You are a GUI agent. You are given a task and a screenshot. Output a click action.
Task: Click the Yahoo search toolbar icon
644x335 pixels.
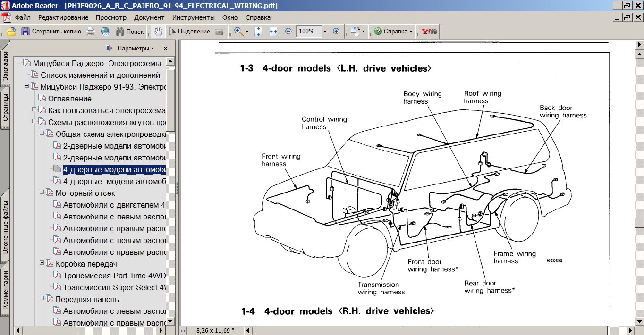[x=429, y=32]
